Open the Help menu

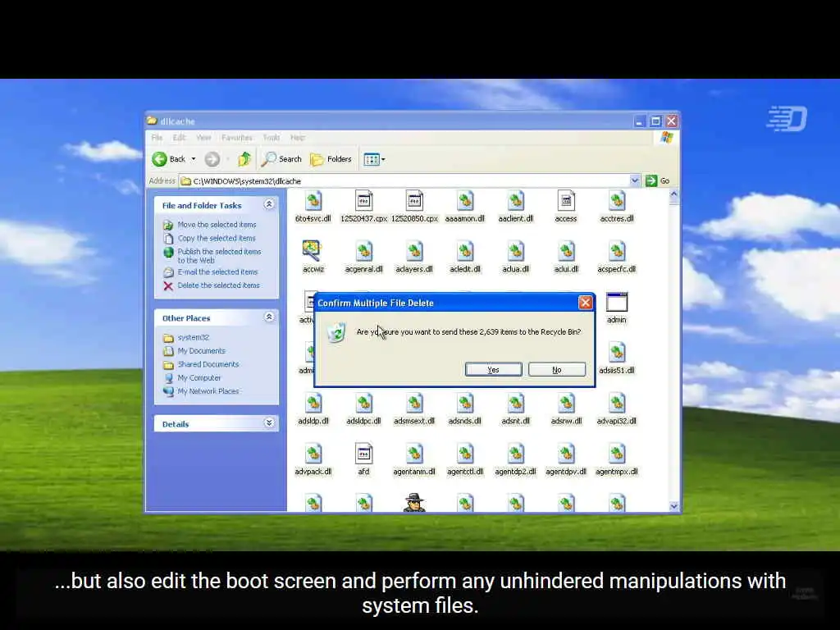pyautogui.click(x=298, y=138)
